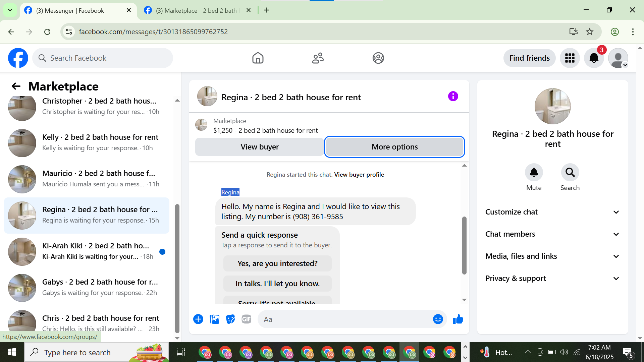Send quick response Yes, are you interested?
Image resolution: width=644 pixels, height=362 pixels.
click(x=277, y=263)
